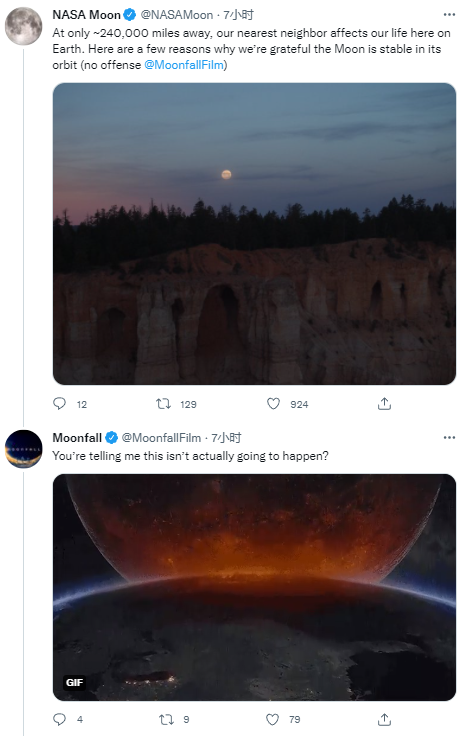Open more options for NASA Moon tweet
464x736 pixels.
[449, 15]
